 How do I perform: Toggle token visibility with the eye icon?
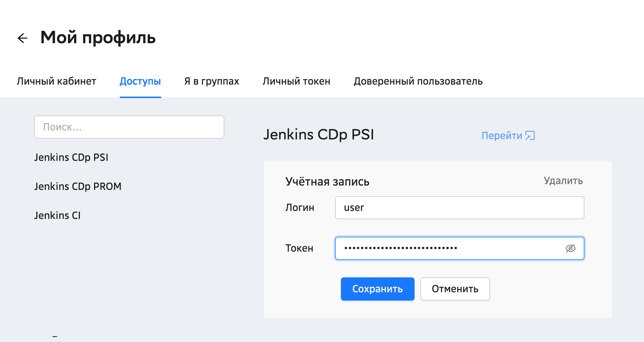coord(570,248)
